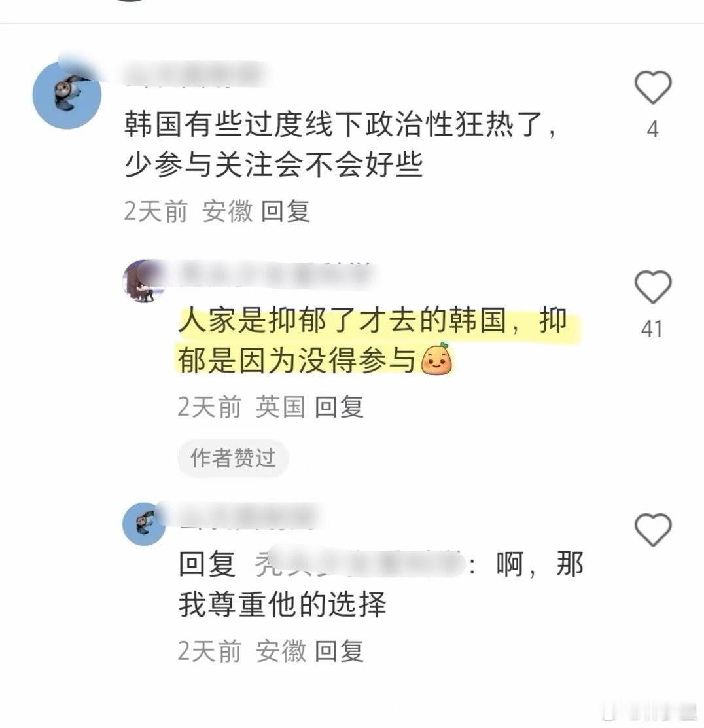This screenshot has width=704, height=728.
Task: Select the highlighted text 人家是抑郁了才去的韩国
Action: [342, 320]
